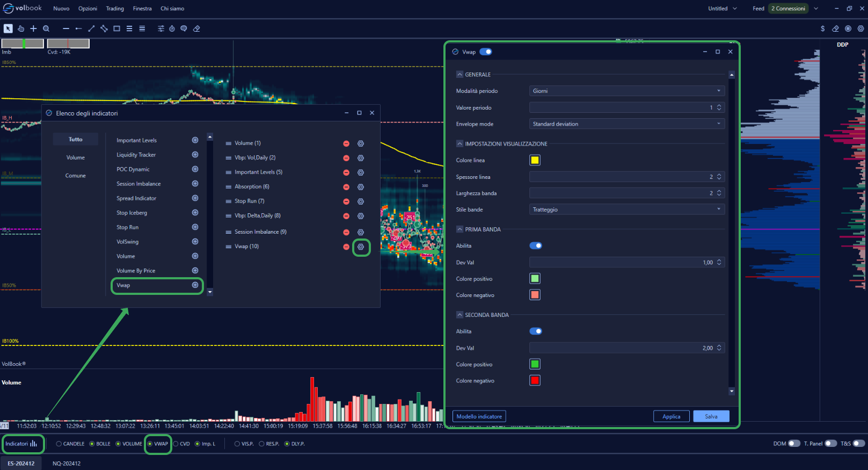The image size is (868, 470).
Task: Change Seconda Banda Colore negativo swatch
Action: (x=535, y=380)
